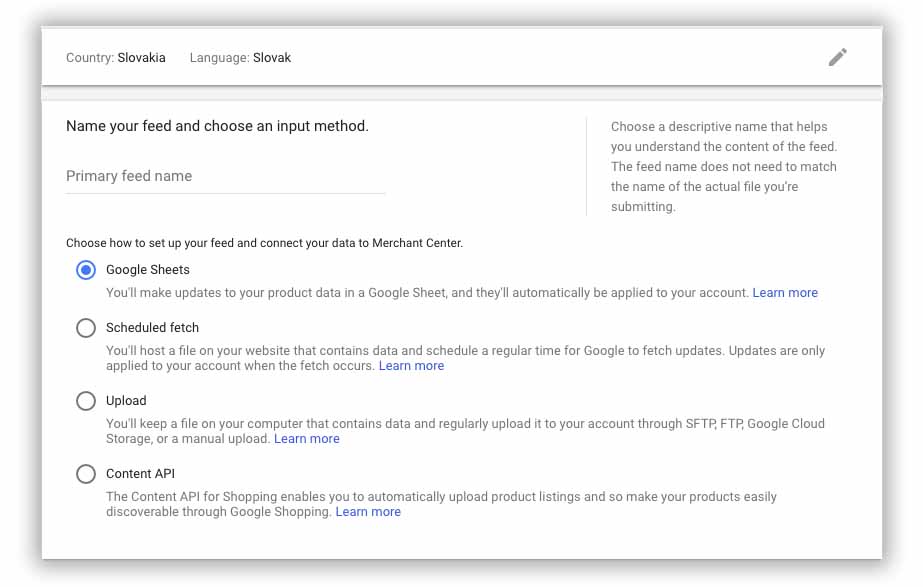Focus the Primary feed name field
The width and height of the screenshot is (923, 587).
(225, 176)
